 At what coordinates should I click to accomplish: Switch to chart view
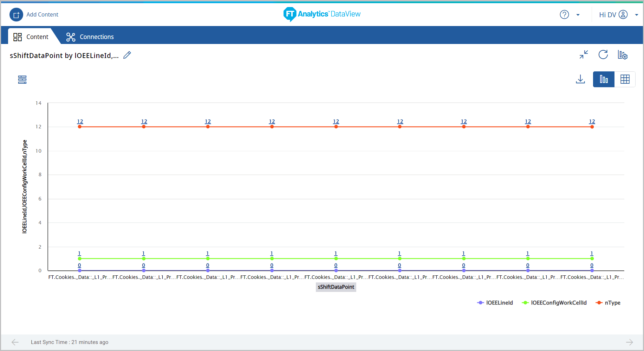point(604,79)
